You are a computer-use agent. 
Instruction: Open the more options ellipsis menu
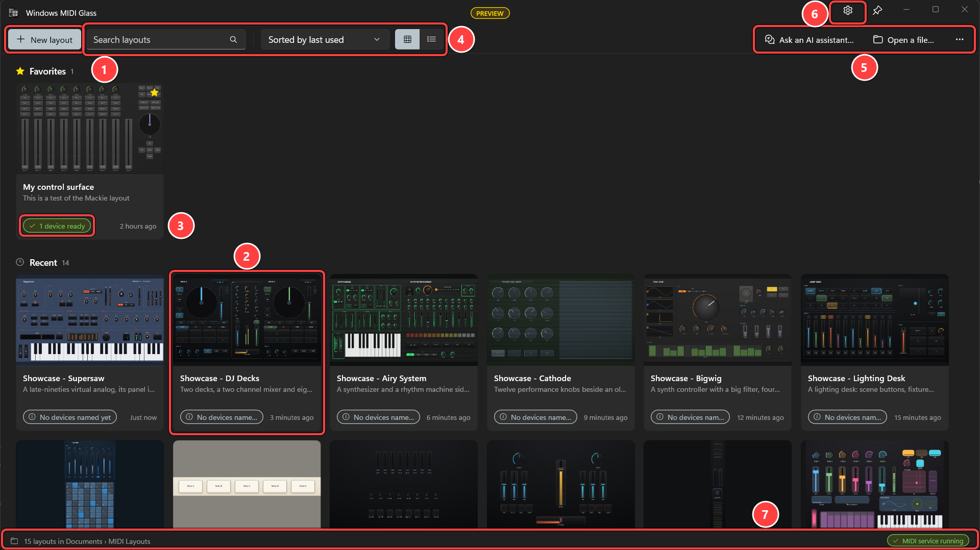(960, 40)
